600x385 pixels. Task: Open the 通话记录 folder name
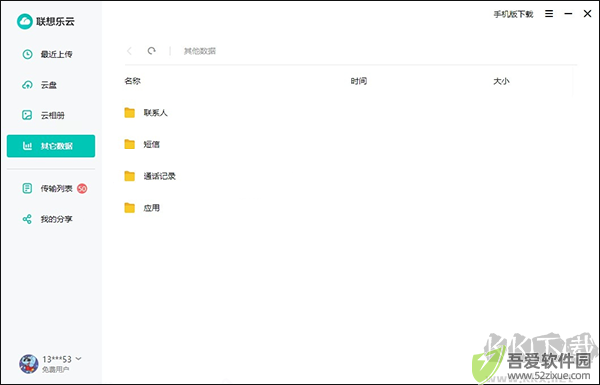point(160,176)
